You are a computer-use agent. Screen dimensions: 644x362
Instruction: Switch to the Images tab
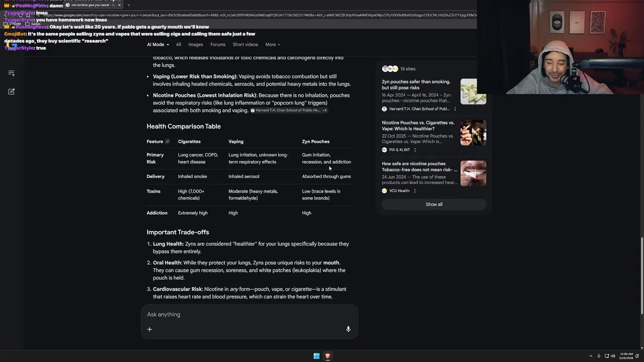click(196, 45)
